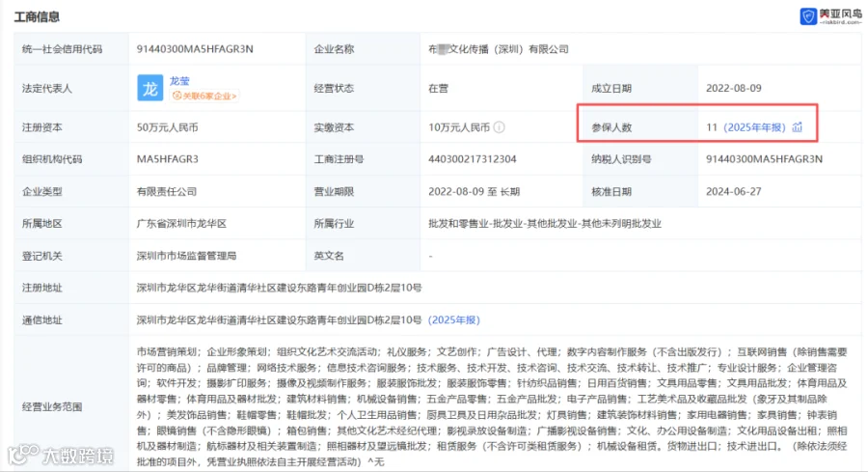Select the 所属行业 label

coord(334,224)
